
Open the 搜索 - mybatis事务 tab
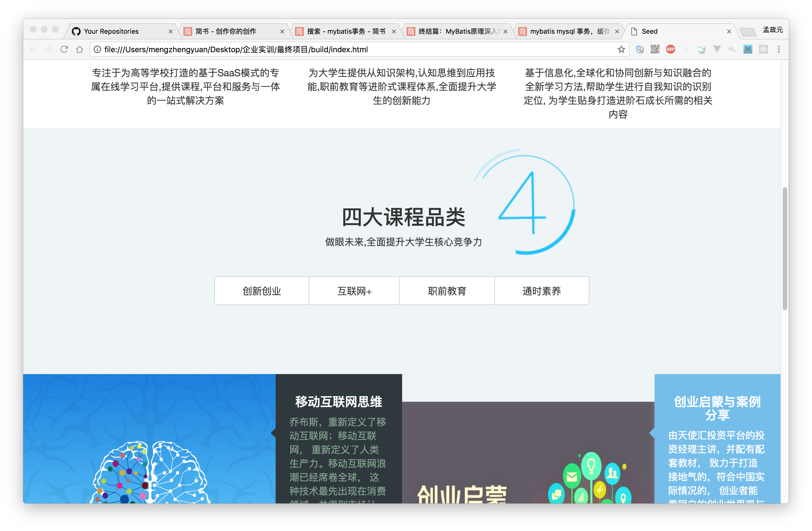pyautogui.click(x=346, y=31)
